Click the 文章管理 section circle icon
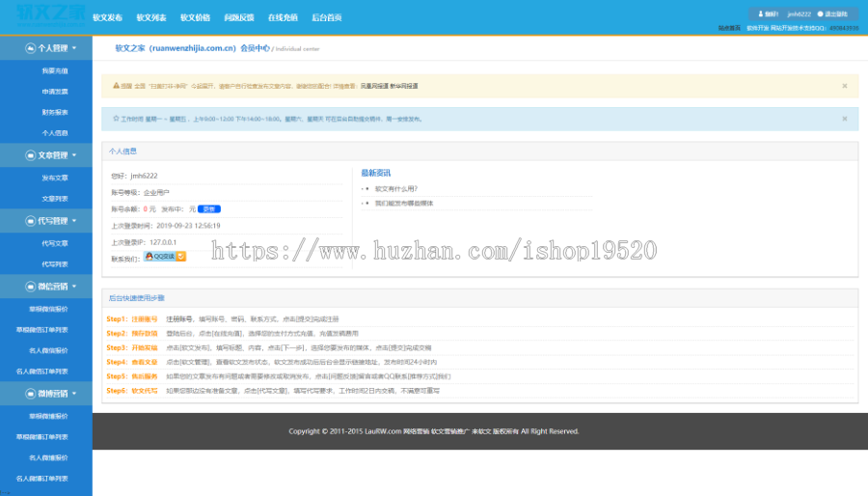 coord(31,155)
